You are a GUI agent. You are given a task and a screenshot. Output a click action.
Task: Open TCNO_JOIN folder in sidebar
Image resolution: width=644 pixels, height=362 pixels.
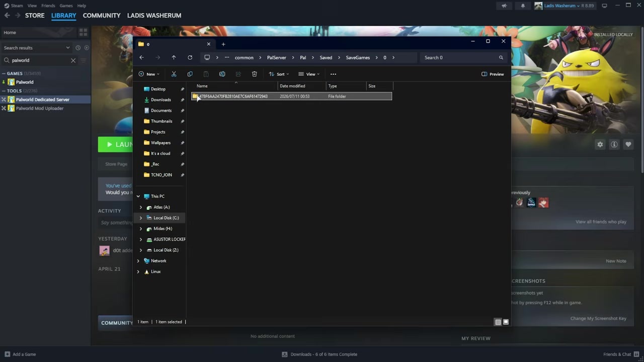click(x=161, y=175)
